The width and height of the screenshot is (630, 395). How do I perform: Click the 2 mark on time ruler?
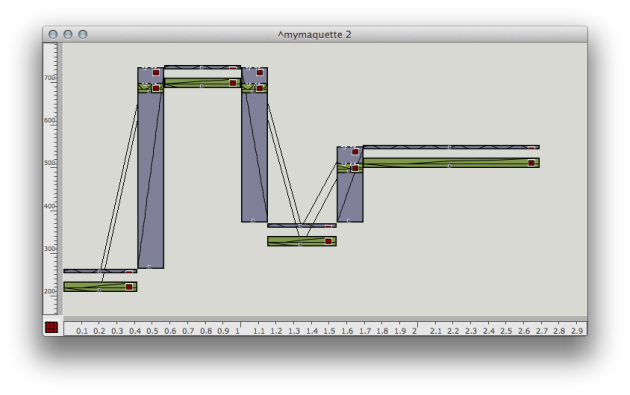tap(415, 331)
